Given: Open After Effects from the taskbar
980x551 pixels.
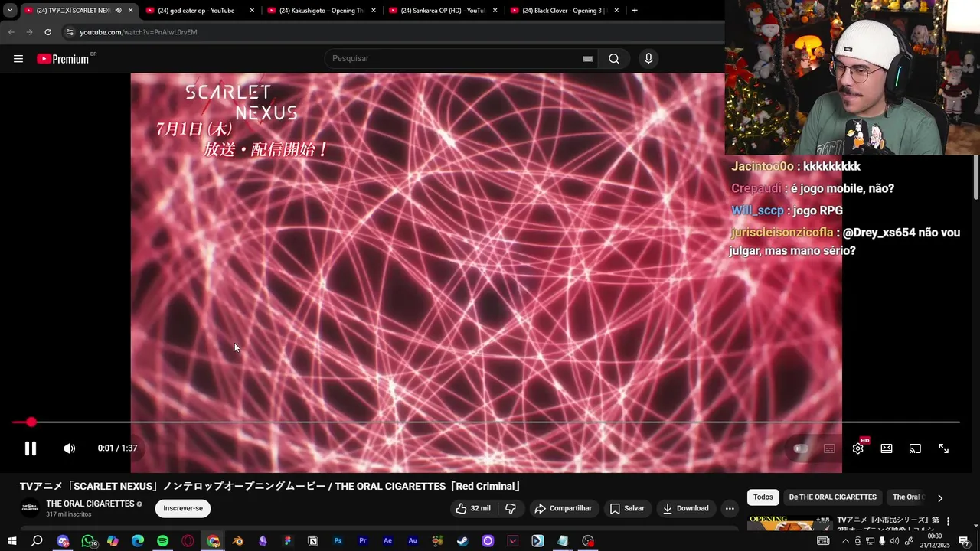Looking at the screenshot, I should point(387,541).
